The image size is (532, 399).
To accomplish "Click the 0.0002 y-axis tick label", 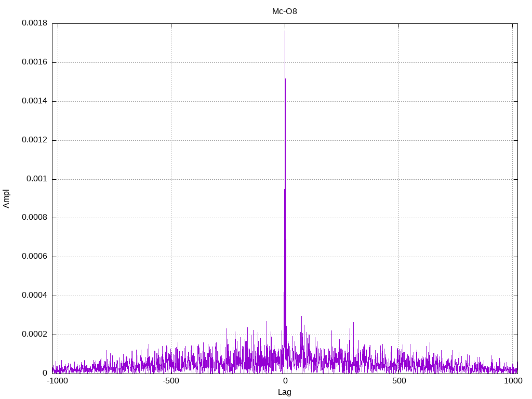I will coord(34,335).
